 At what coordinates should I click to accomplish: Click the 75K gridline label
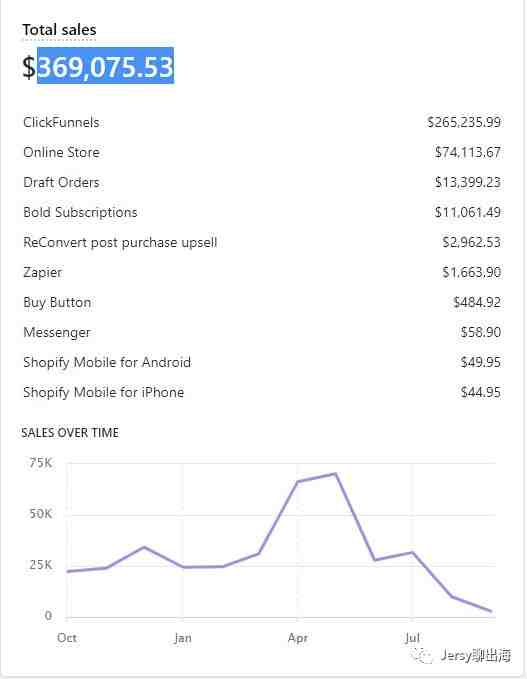pos(40,463)
